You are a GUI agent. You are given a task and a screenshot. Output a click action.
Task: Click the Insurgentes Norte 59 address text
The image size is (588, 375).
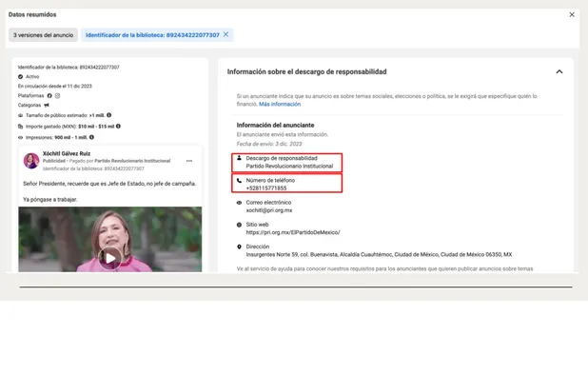pos(379,255)
